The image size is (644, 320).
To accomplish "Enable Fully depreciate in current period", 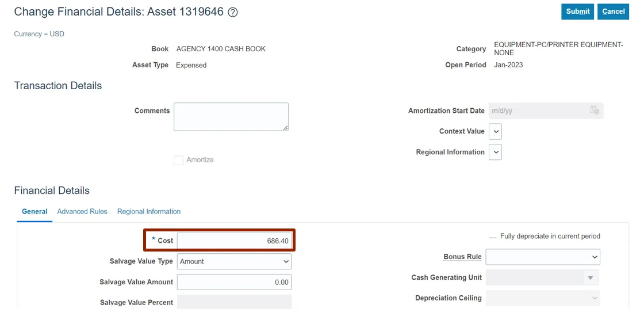I will [x=493, y=237].
